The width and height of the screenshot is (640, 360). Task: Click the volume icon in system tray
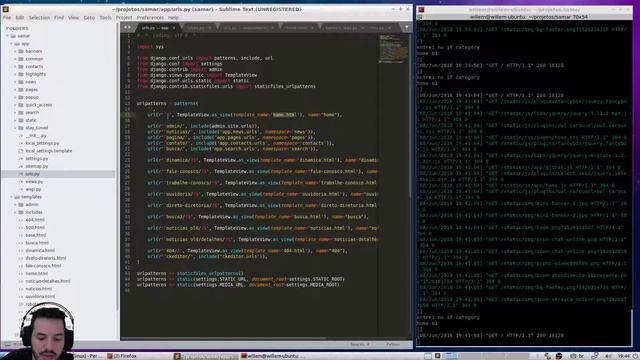click(x=608, y=356)
